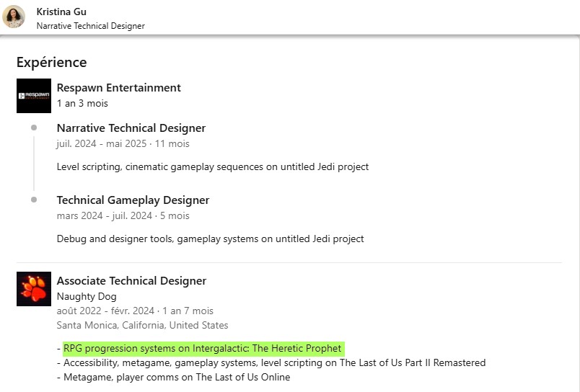Screen dimensions: 580x392
Task: Open the Respawn Entertainment company logo
Action: (x=34, y=96)
